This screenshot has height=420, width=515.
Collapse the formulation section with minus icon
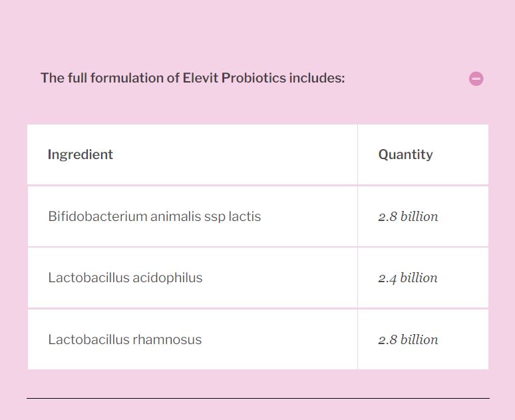(x=476, y=79)
